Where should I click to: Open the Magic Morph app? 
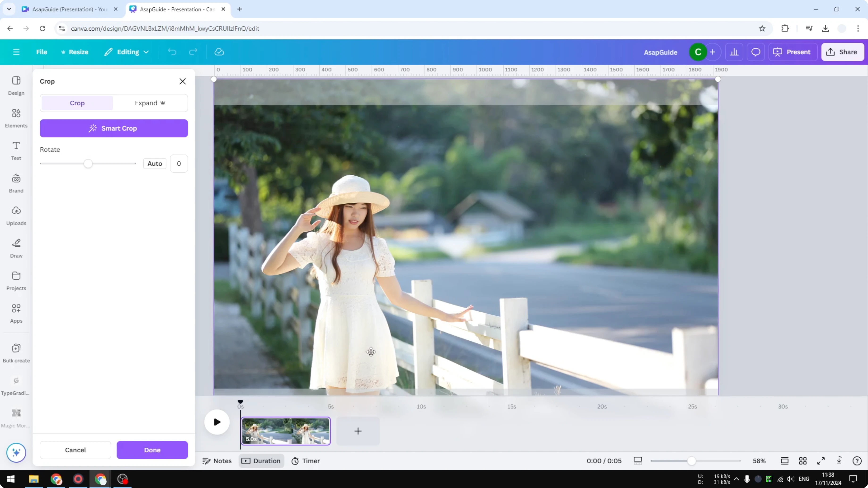(16, 417)
